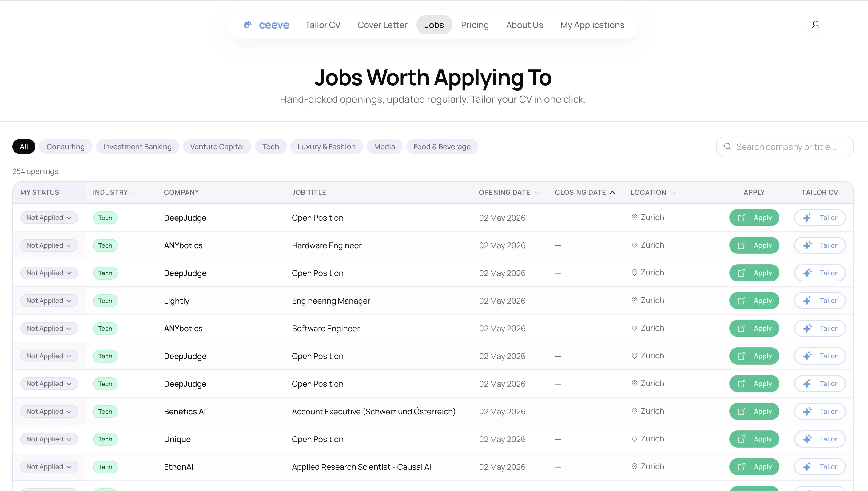Open My Applications page
Screen dimensions: 868x491
[592, 25]
